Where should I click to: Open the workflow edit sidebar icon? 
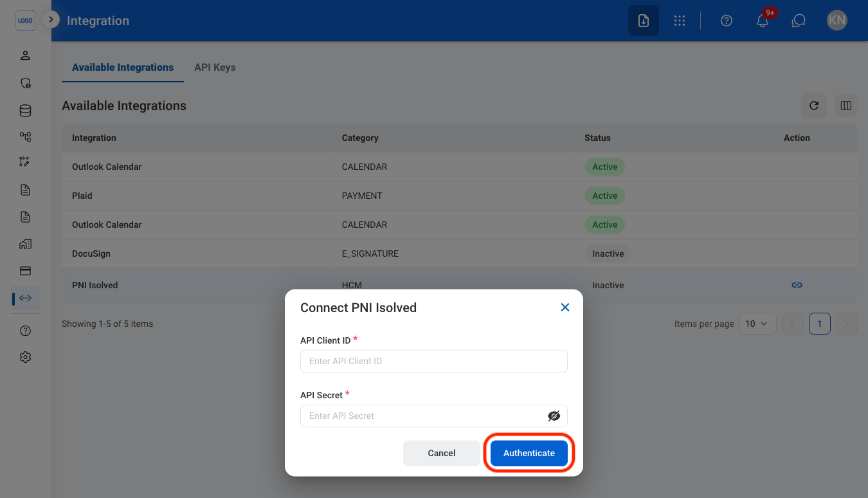25,161
